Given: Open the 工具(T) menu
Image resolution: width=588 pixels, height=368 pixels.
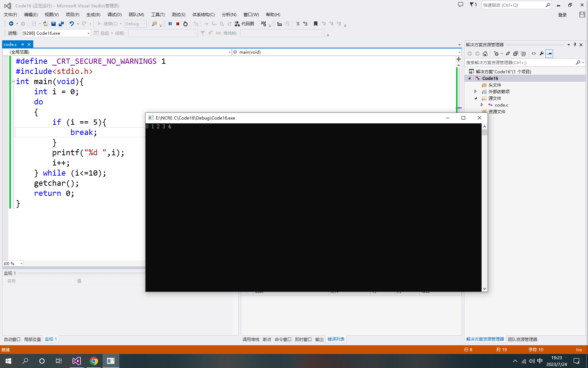Looking at the screenshot, I should click(x=158, y=15).
